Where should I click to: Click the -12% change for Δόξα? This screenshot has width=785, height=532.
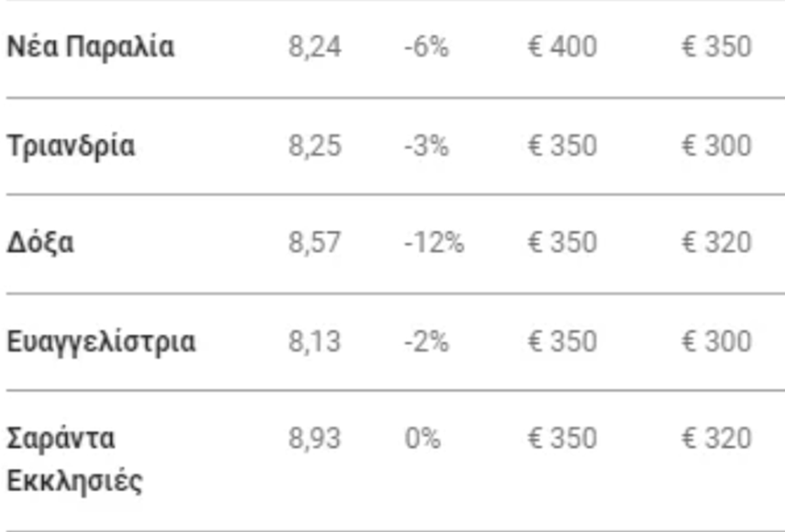pyautogui.click(x=434, y=243)
